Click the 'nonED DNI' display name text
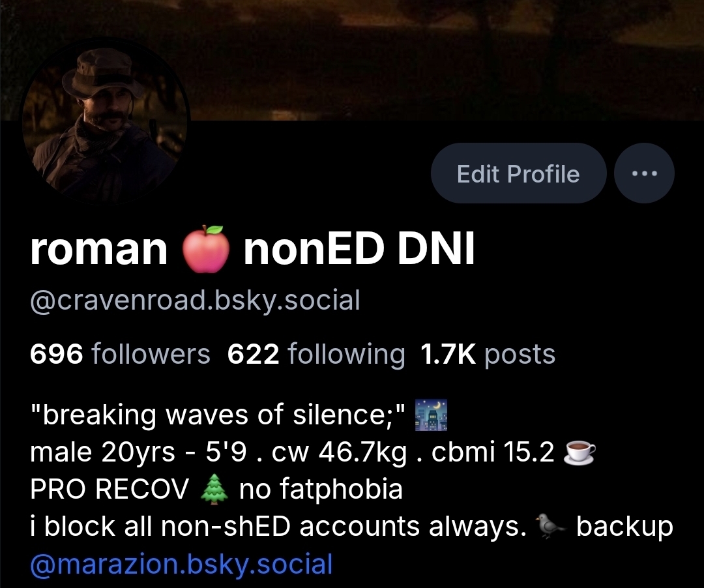The height and width of the screenshot is (588, 704). click(359, 249)
